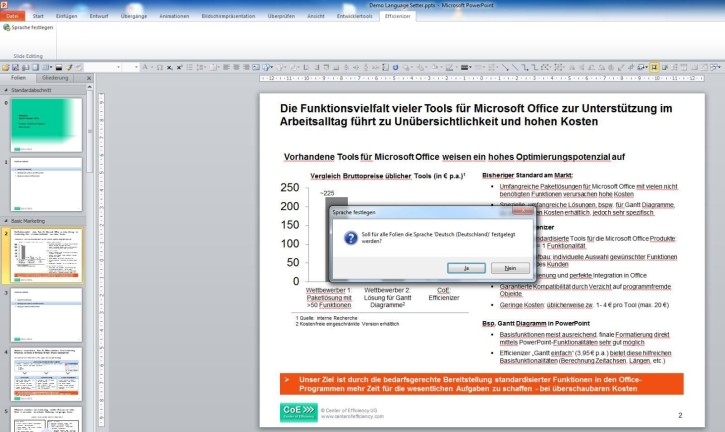Image resolution: width=725 pixels, height=432 pixels.
Task: Collapse the Standardabschnitt section
Action: [x=6, y=90]
